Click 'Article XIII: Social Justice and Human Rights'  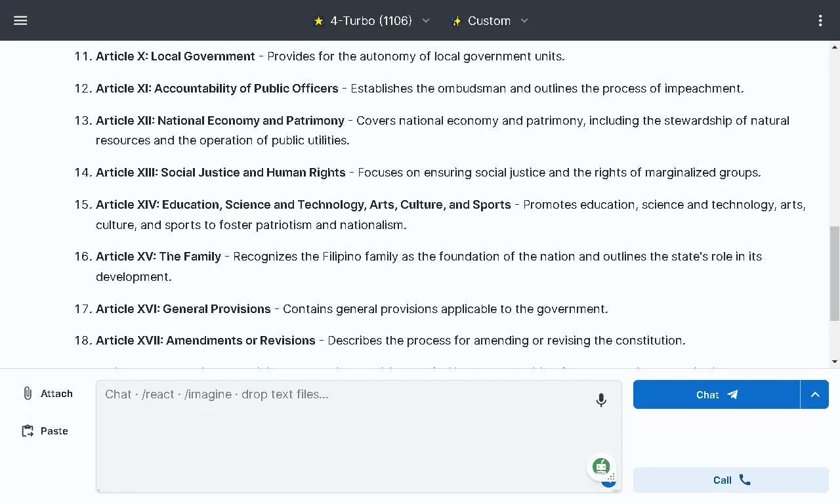220,173
